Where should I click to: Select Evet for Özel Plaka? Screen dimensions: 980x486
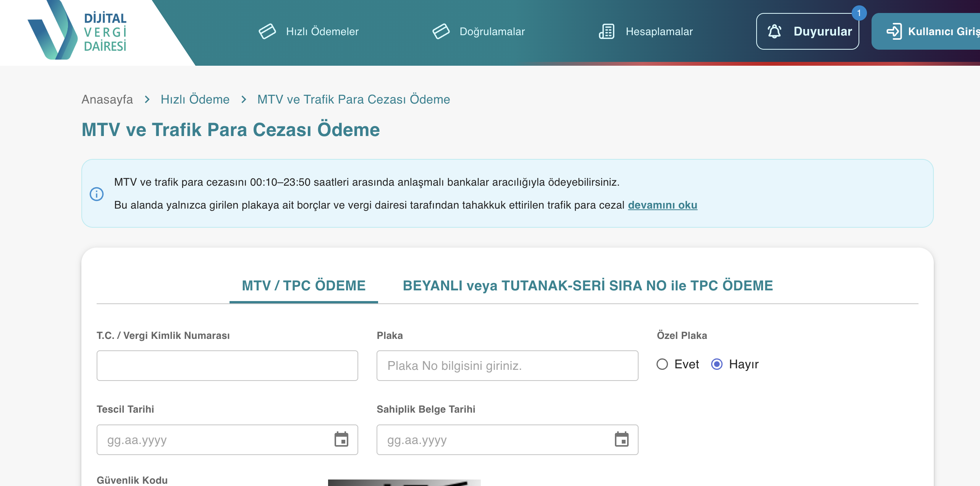click(x=662, y=364)
